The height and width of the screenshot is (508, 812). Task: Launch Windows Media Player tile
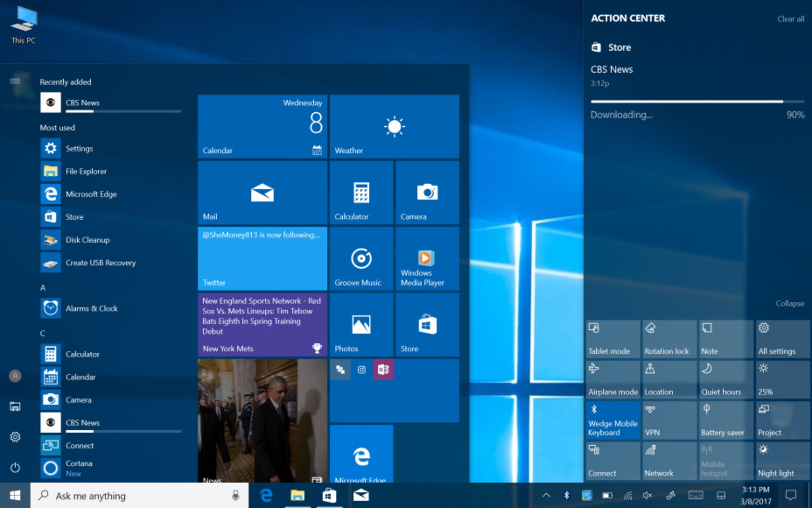[x=427, y=259]
